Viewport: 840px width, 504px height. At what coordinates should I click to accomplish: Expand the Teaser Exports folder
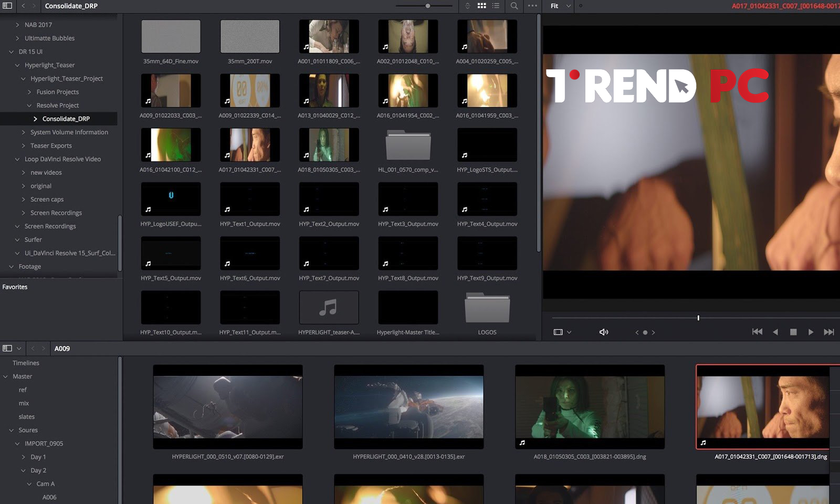tap(23, 146)
